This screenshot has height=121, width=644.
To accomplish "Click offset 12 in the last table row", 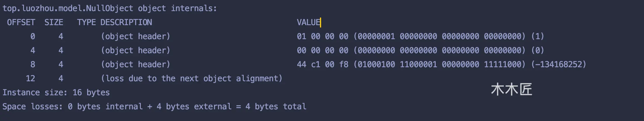I will coord(30,79).
